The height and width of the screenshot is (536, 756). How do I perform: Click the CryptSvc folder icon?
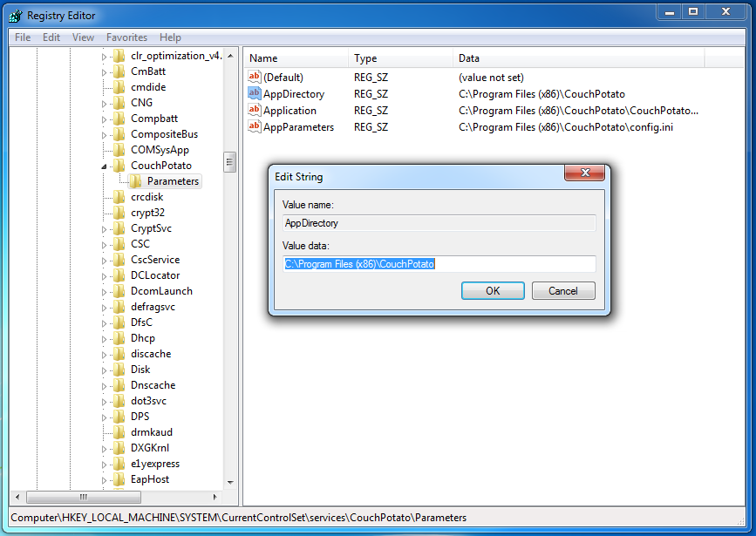119,228
